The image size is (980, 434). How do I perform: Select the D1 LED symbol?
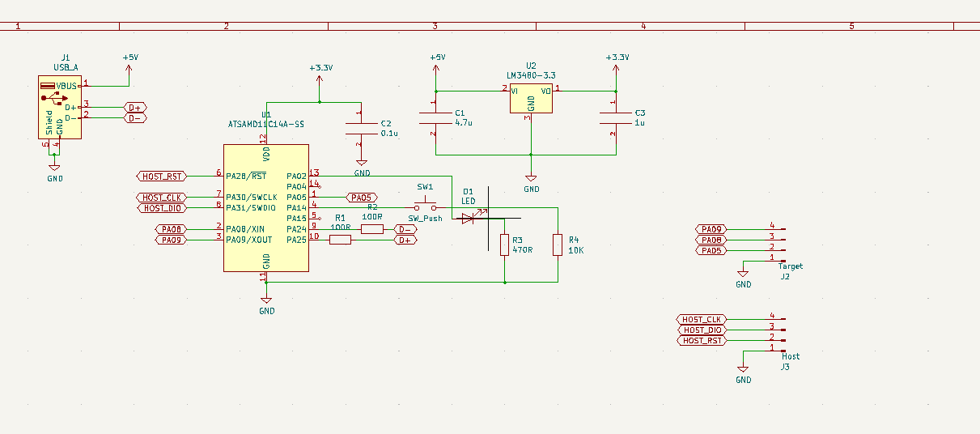(468, 217)
